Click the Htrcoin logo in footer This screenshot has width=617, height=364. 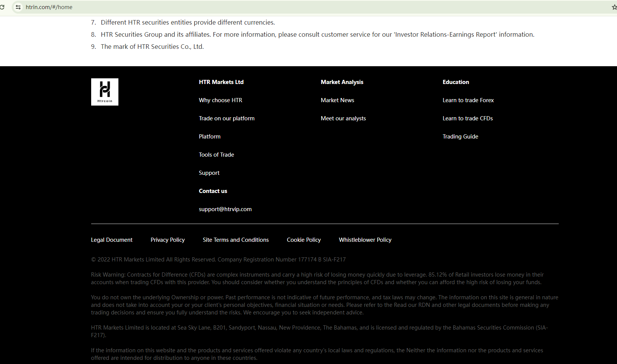(x=104, y=92)
